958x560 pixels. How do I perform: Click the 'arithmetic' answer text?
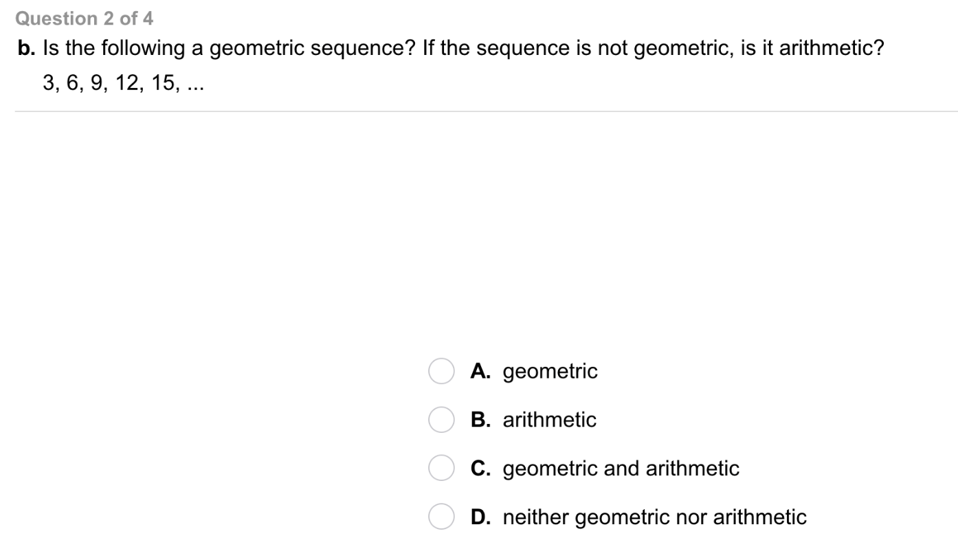click(549, 420)
